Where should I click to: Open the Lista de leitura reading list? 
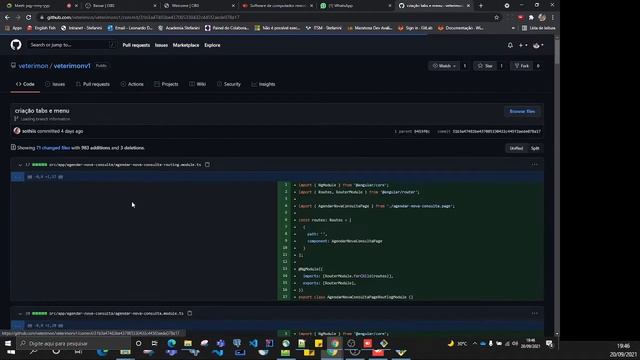pyautogui.click(x=538, y=28)
